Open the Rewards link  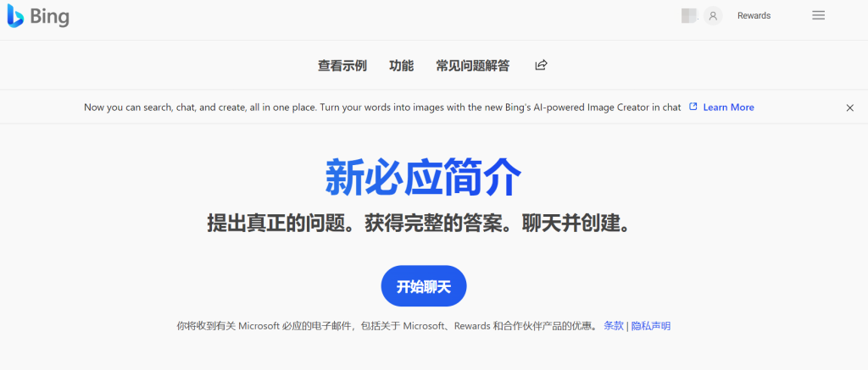[x=754, y=16]
